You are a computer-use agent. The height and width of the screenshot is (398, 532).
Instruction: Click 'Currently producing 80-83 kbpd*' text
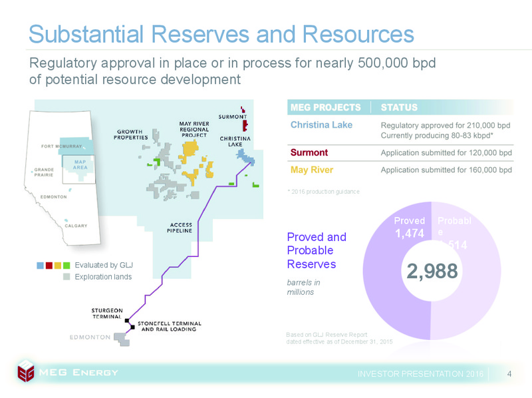(x=436, y=136)
